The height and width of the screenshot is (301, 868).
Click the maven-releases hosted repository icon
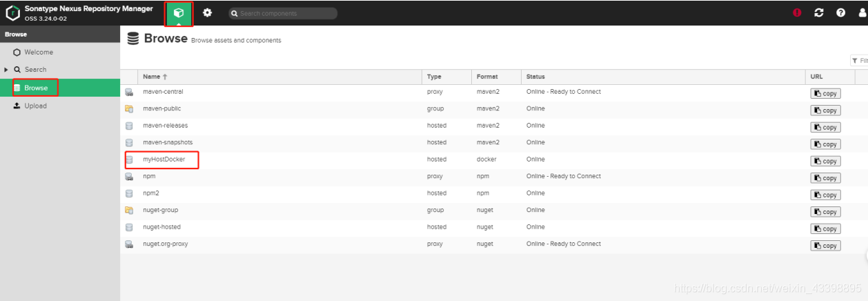click(x=129, y=126)
